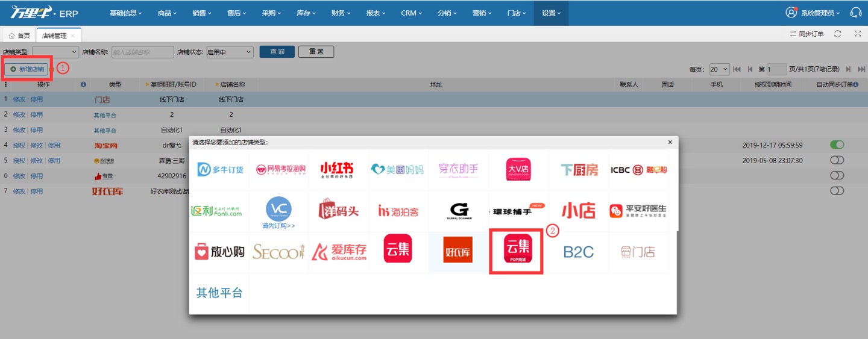Screen dimensions: 868x339
Task: Choose the 穿衣助手 platform logo
Action: pos(458,170)
